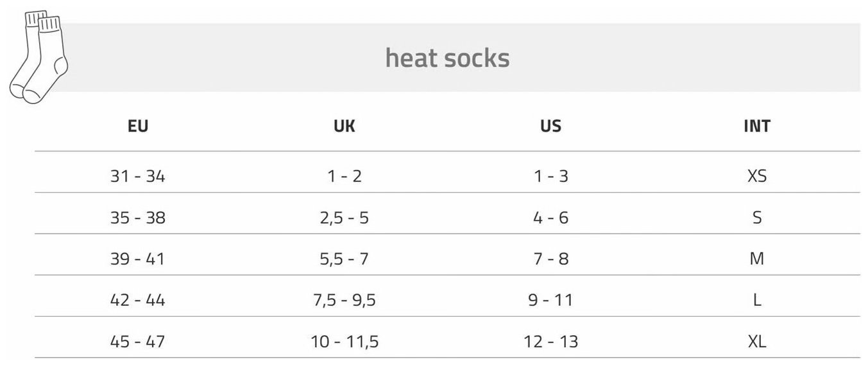Click US size 7 - 8

[551, 259]
